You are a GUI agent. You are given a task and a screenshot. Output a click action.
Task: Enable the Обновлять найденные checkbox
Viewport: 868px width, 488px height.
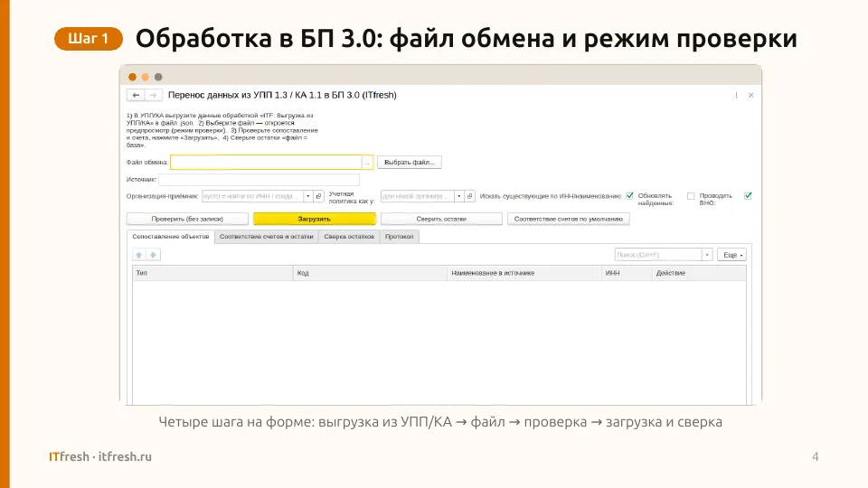pos(691,196)
